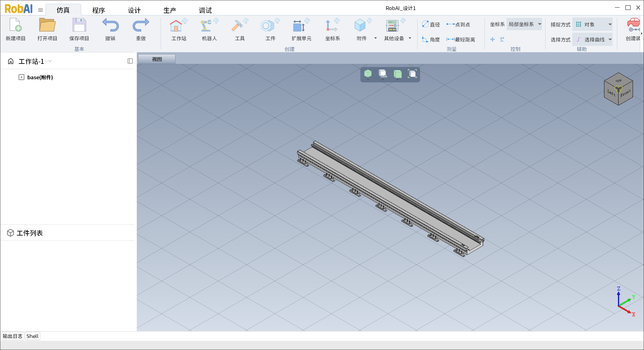Open the 选择方式 选择曲线 dropdown
Viewport: 644px width, 350px height.
point(592,39)
